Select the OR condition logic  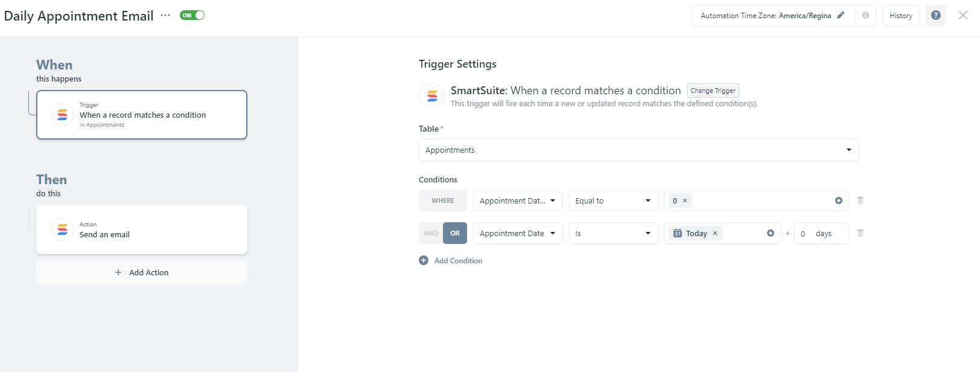pos(455,233)
